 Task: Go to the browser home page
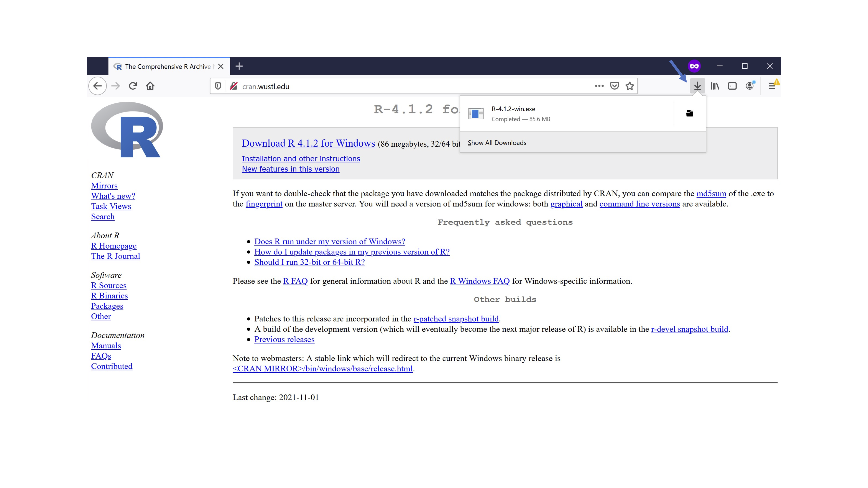point(150,86)
